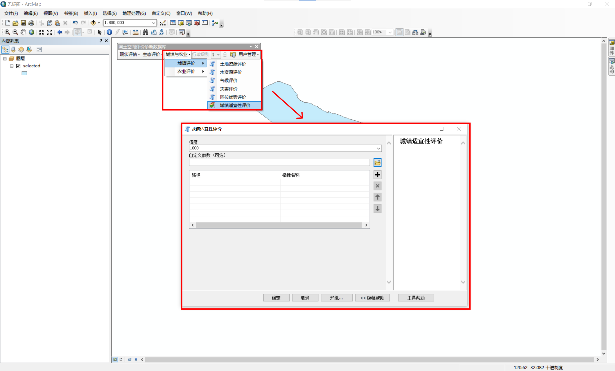Click the 工具帮助 button in dialog
This screenshot has height=371, width=615.
pyautogui.click(x=416, y=298)
